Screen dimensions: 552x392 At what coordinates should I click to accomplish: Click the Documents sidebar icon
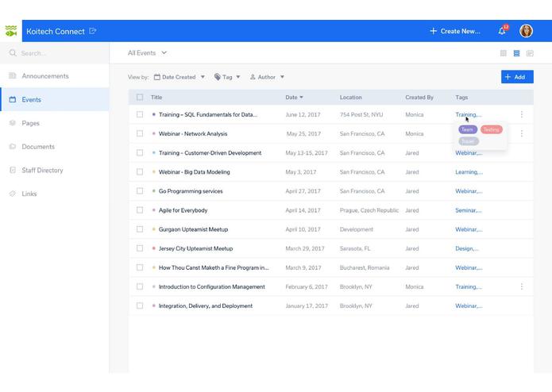click(13, 147)
